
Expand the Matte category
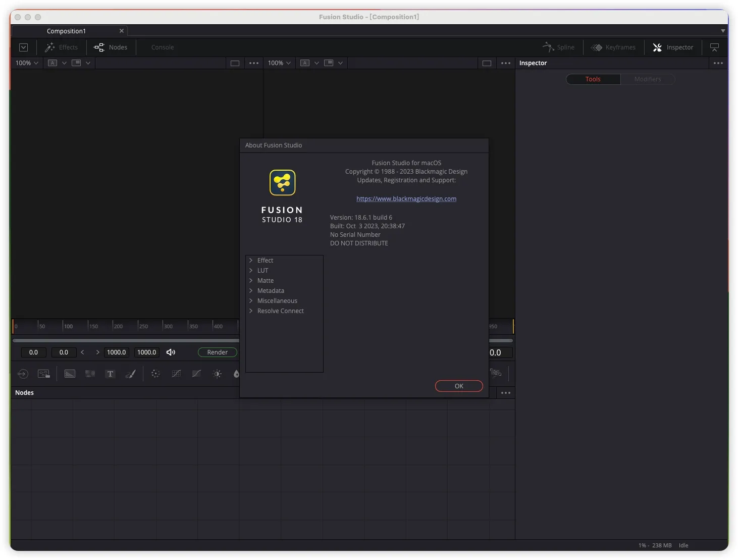tap(250, 281)
